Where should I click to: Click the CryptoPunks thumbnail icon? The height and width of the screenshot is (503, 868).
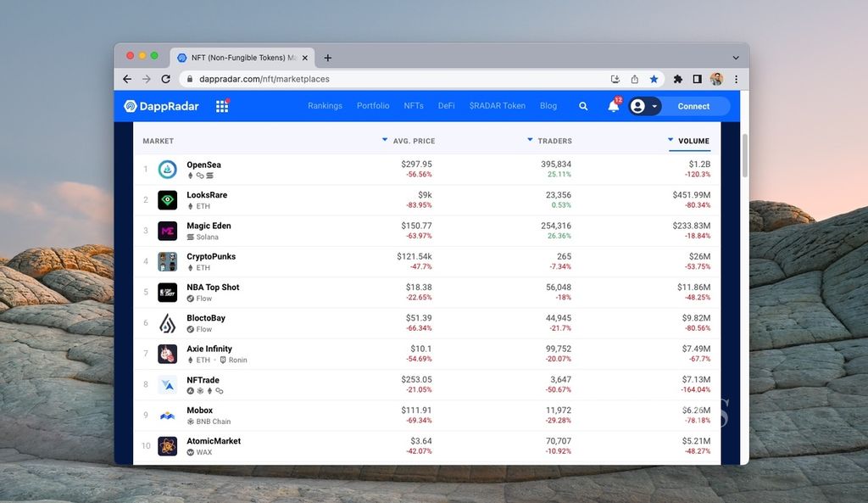[167, 261]
